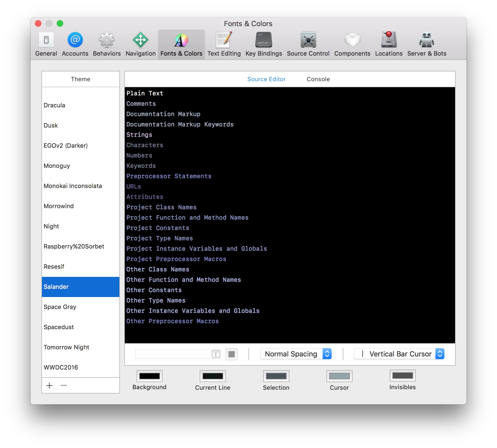Select the Attributes syntax category
Viewport: 497px width, 448px height.
290,197
